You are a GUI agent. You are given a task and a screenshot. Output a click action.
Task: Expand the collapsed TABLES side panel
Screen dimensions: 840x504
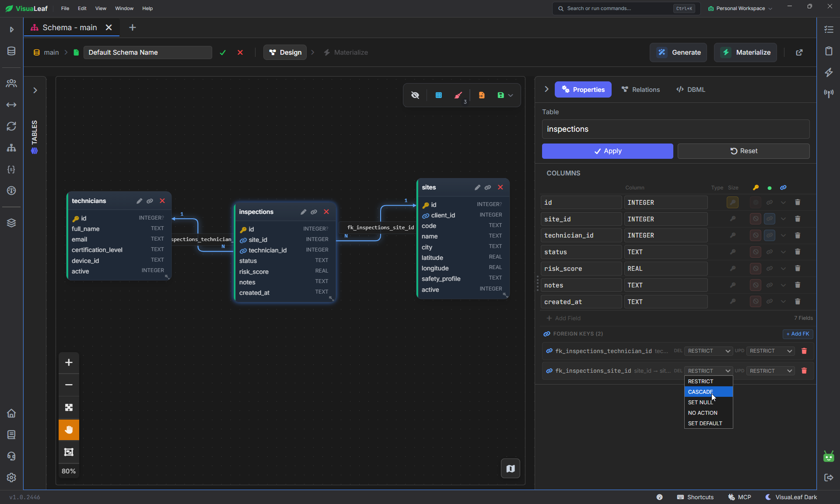click(35, 90)
